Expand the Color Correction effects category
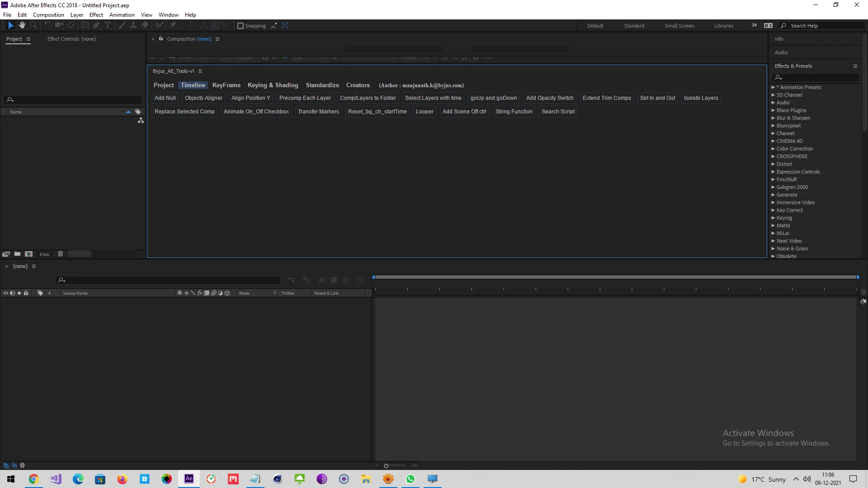868x488 pixels. pos(773,149)
